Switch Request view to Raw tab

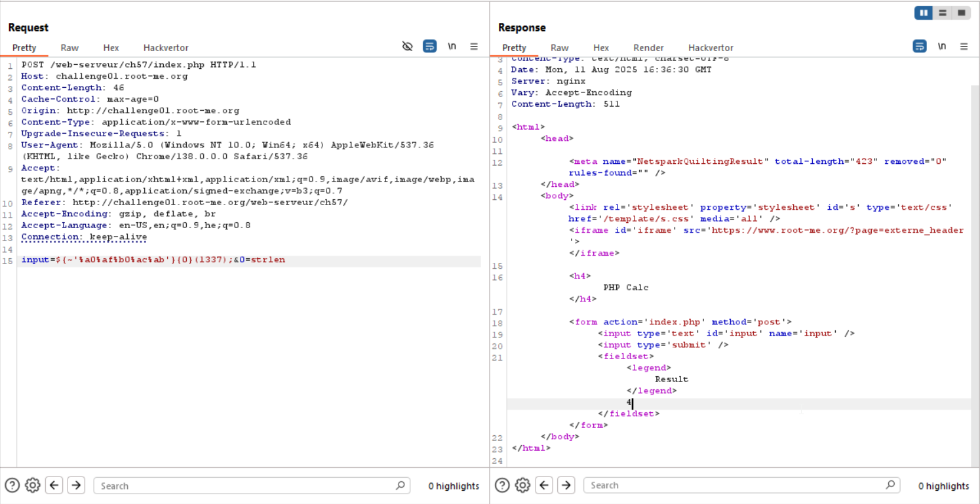pyautogui.click(x=69, y=48)
